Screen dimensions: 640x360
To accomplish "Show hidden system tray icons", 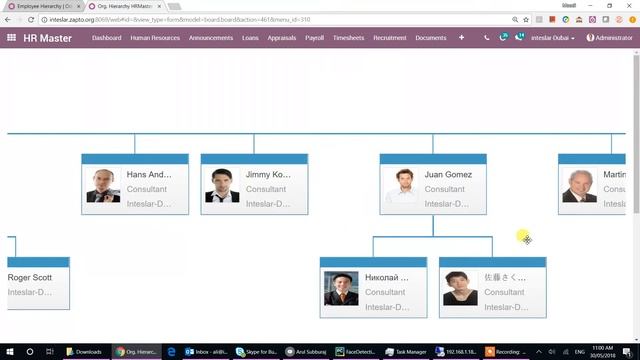I will [x=539, y=351].
